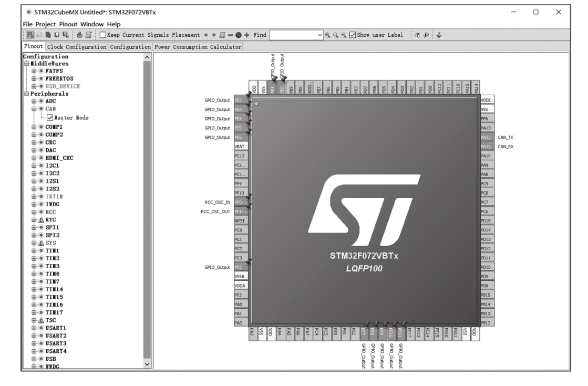
Task: Click the Save Project floppy icon
Action: tap(57, 35)
